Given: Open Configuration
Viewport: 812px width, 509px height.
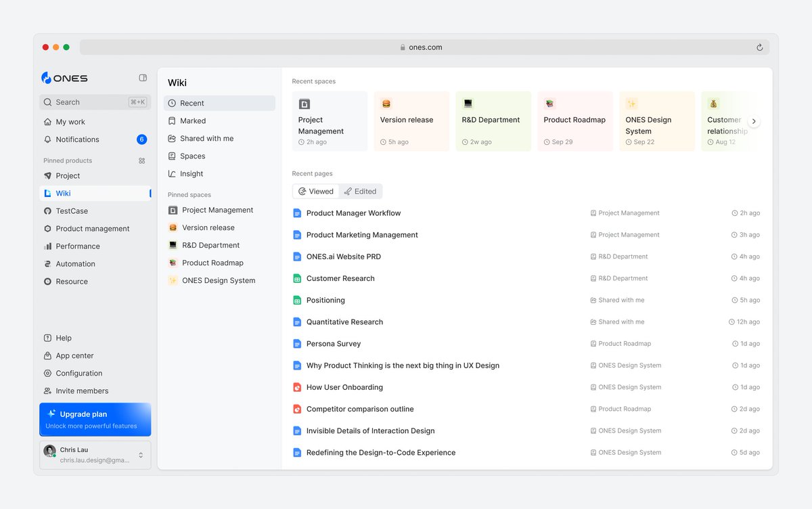Looking at the screenshot, I should (95, 374).
